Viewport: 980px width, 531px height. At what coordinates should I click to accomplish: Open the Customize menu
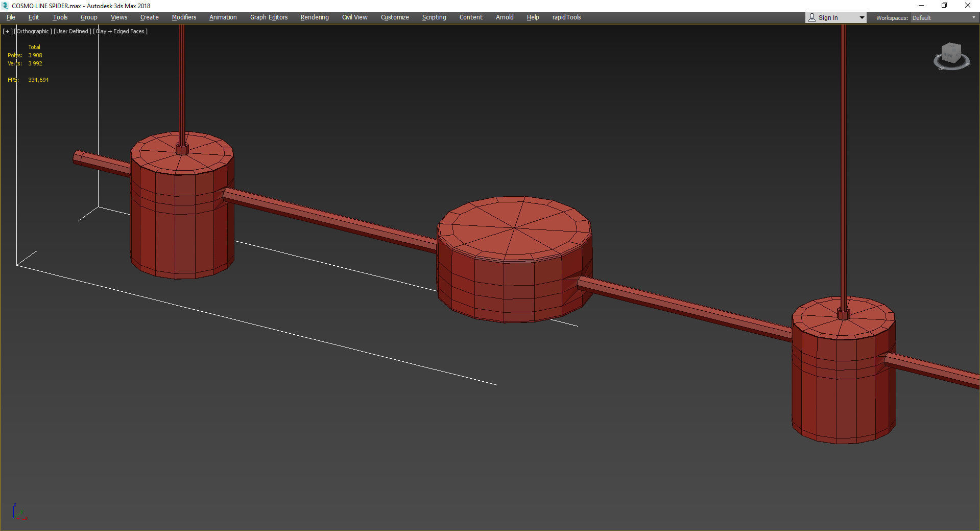click(395, 17)
